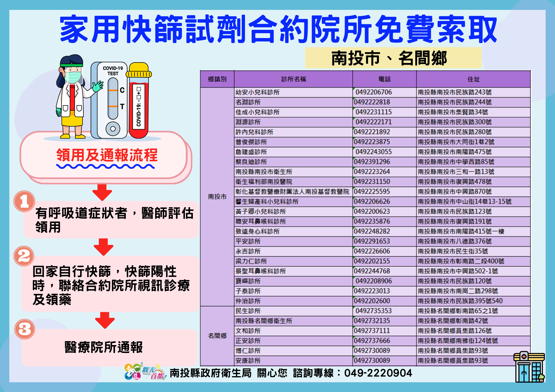
Task: Click the hotline number 049-2220904
Action: point(378,373)
